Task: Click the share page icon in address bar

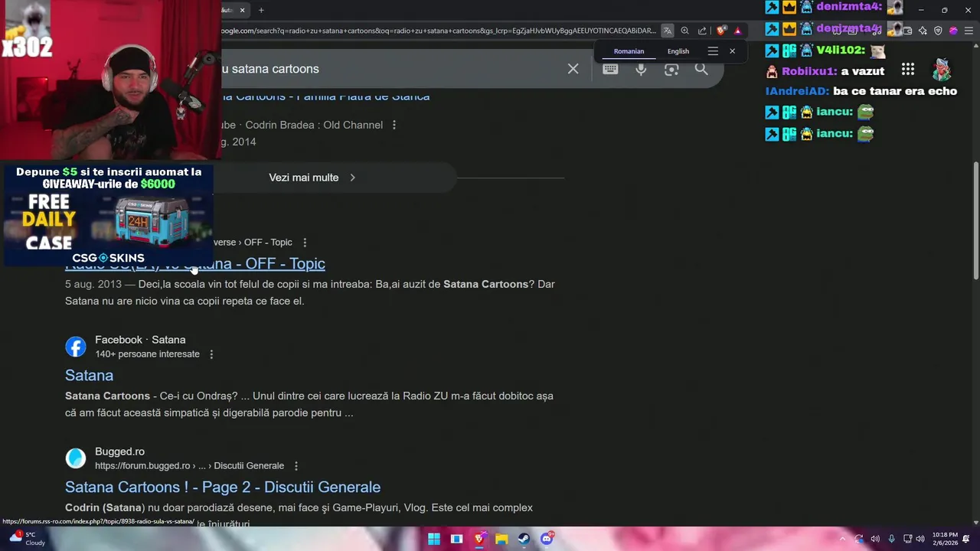Action: tap(702, 31)
